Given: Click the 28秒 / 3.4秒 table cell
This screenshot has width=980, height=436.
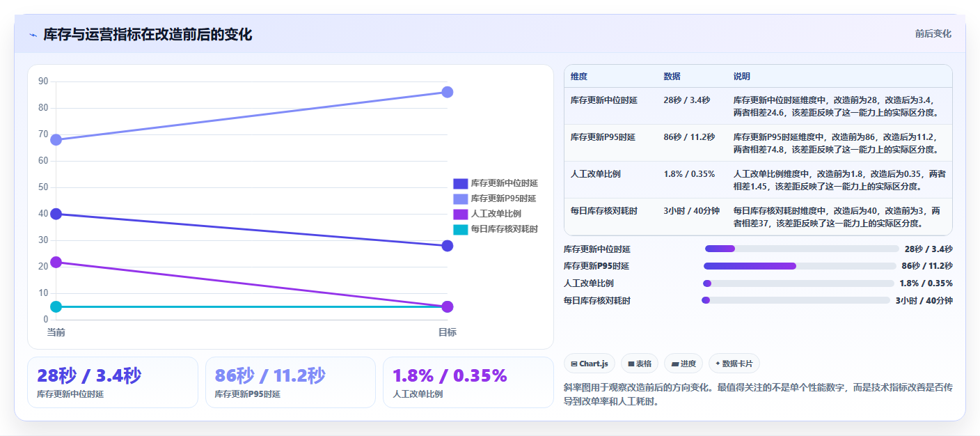Looking at the screenshot, I should point(687,100).
